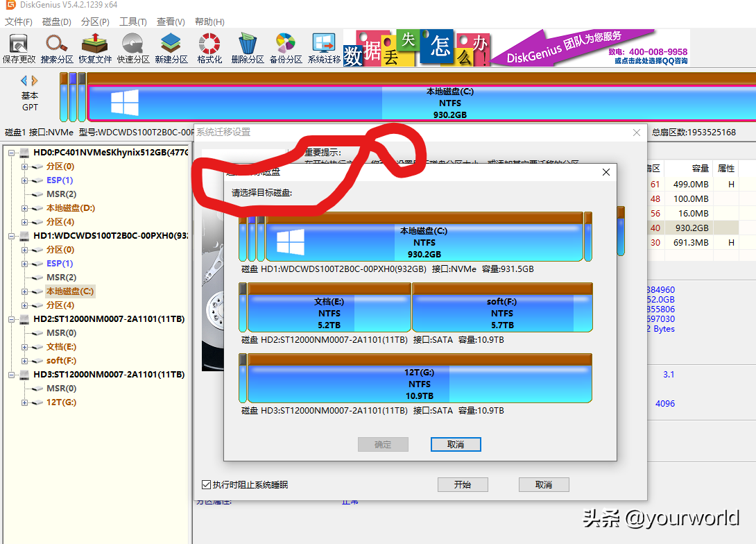Click the HD2 disk drive icon in tree
This screenshot has height=544, width=756.
pyautogui.click(x=24, y=319)
